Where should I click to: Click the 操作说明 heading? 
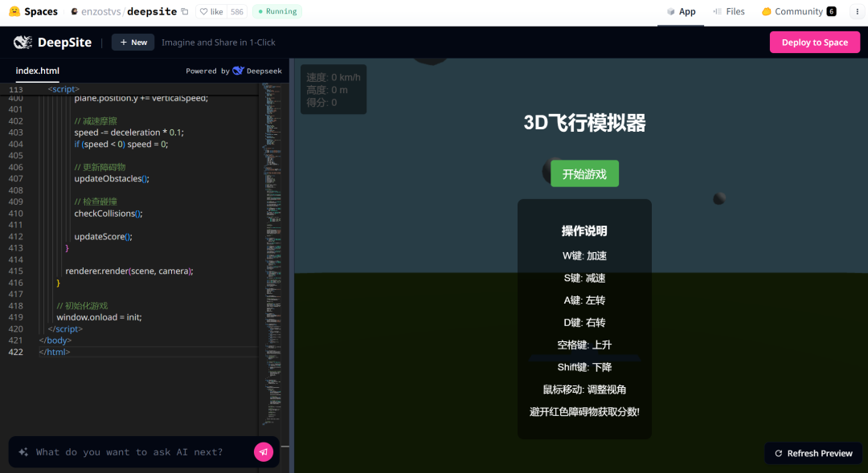[x=584, y=230]
